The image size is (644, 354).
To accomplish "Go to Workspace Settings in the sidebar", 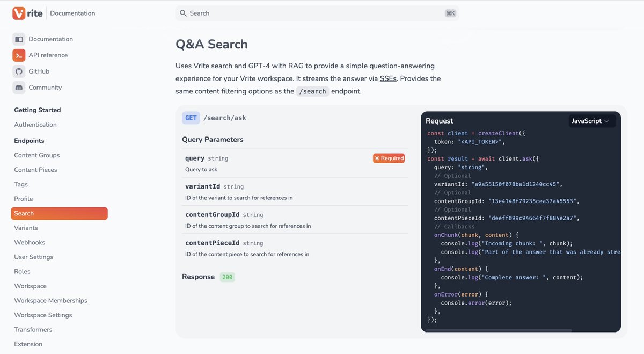I will click(42, 315).
